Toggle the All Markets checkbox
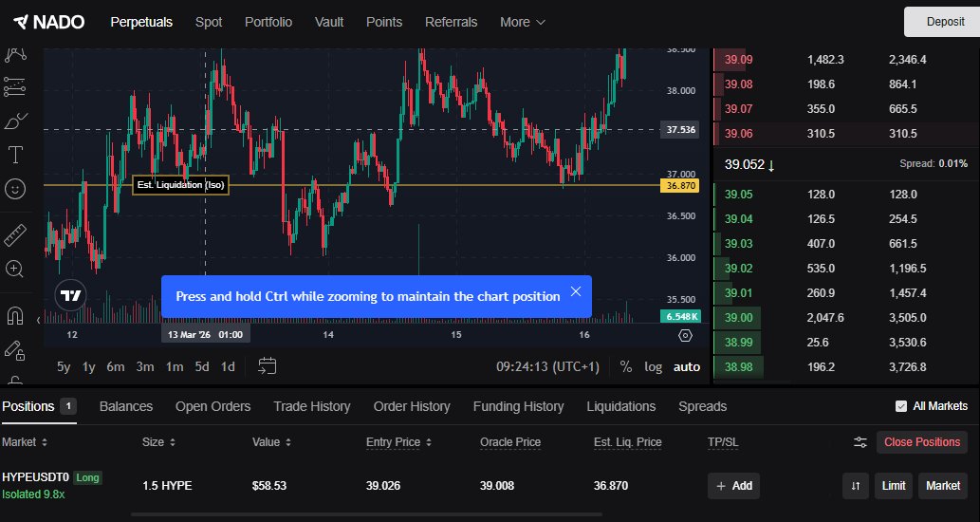The image size is (980, 522). pos(900,406)
